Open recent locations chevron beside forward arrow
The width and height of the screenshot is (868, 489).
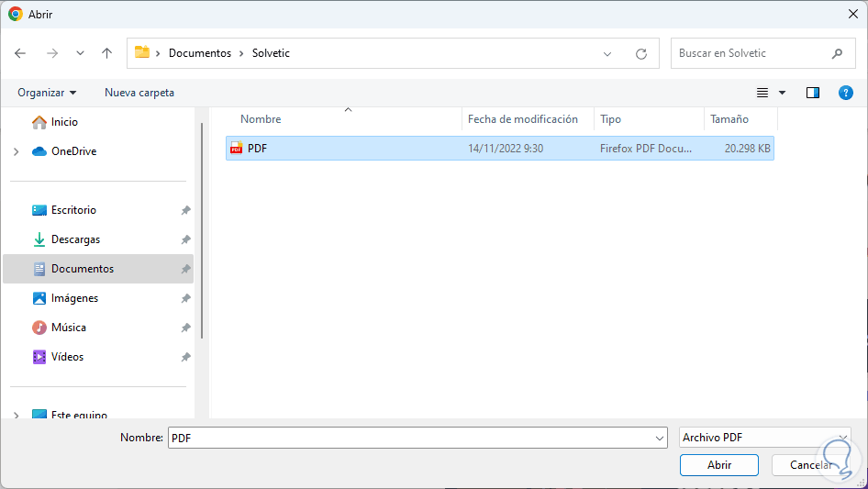(x=80, y=53)
